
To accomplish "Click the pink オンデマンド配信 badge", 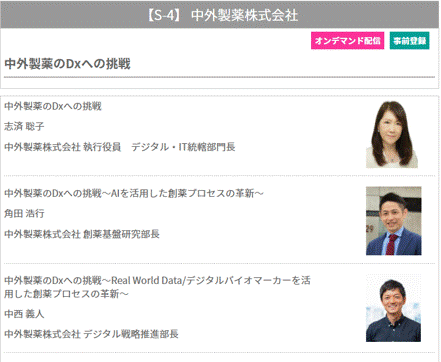I will click(x=347, y=41).
